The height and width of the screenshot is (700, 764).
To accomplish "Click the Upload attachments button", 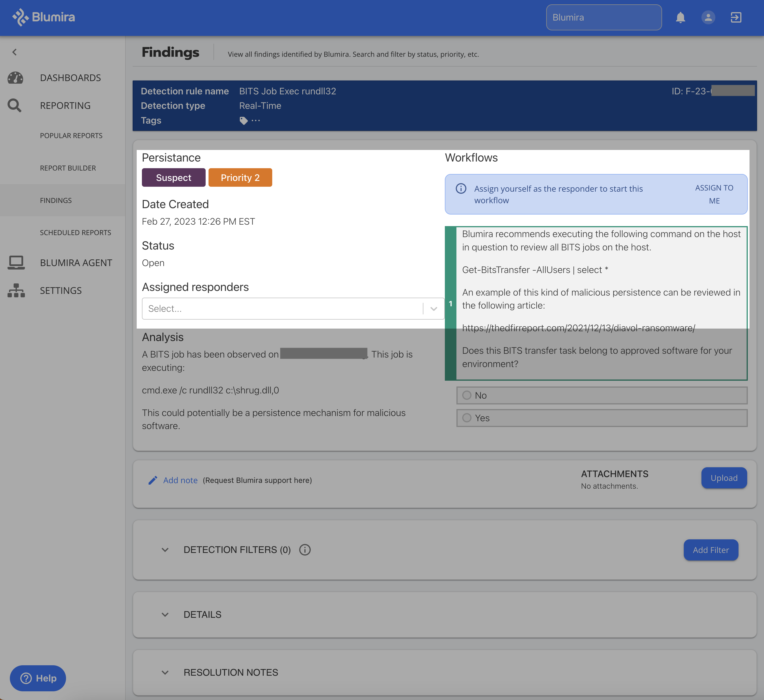I will point(724,478).
